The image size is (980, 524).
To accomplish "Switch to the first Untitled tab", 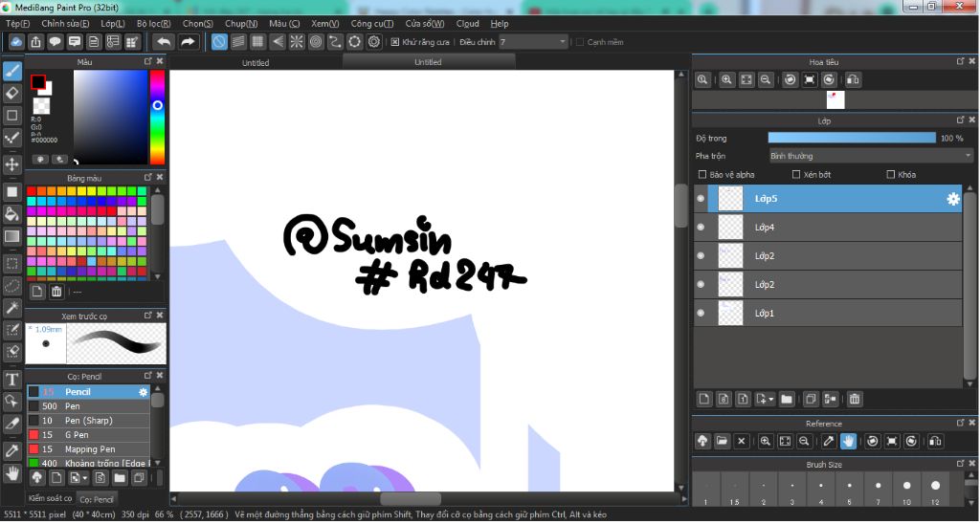I will [256, 62].
